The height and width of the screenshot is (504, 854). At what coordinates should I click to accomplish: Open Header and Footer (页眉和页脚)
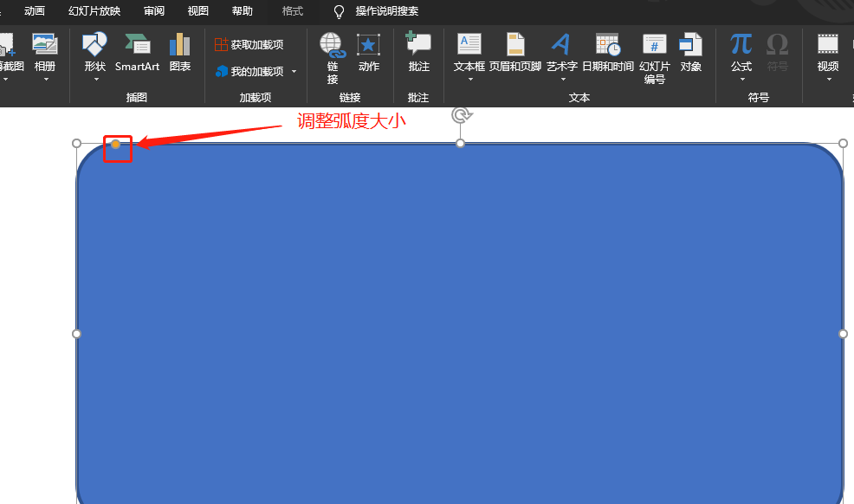coord(515,52)
